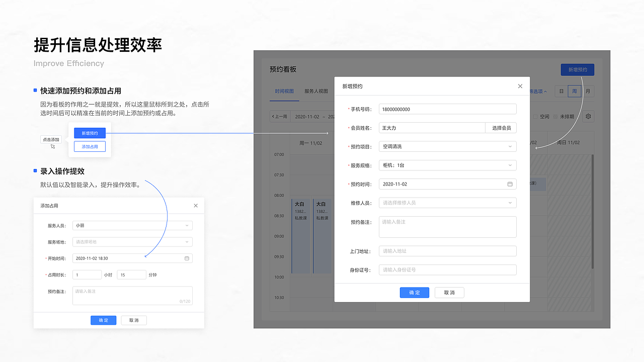Switch to 月 month view
The height and width of the screenshot is (362, 644).
(587, 91)
